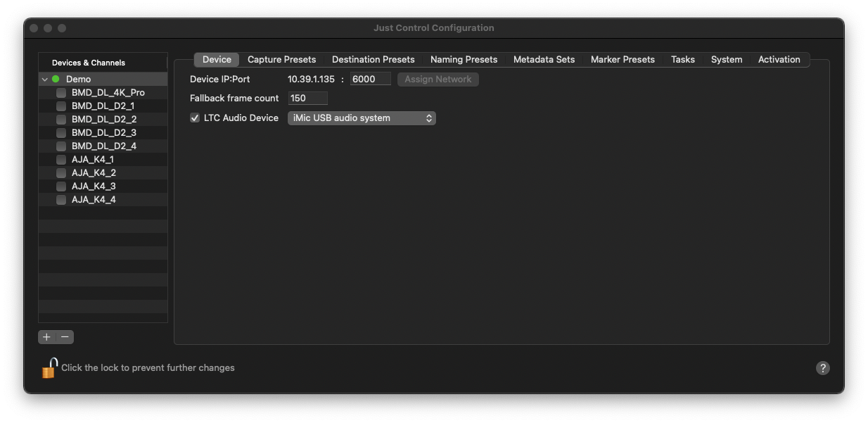Image resolution: width=868 pixels, height=423 pixels.
Task: Open the Metadata Sets tab
Action: point(544,60)
